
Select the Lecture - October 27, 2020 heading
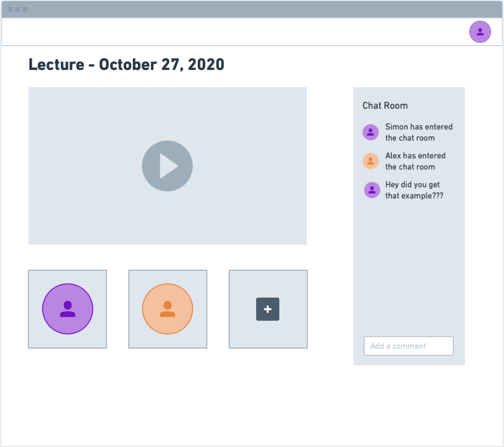pos(127,64)
